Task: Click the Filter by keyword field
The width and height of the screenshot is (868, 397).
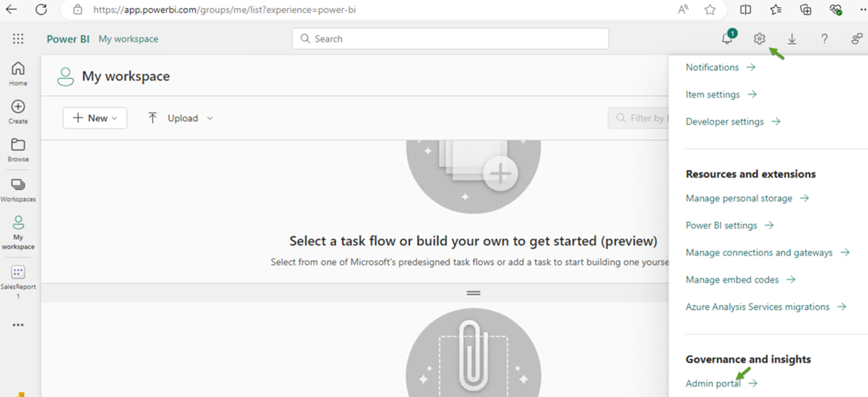Action: [639, 118]
